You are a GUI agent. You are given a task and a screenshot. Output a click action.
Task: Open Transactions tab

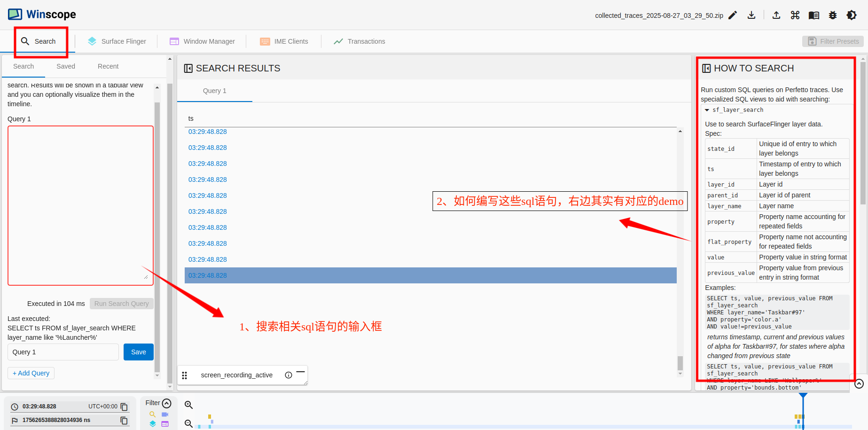click(360, 41)
